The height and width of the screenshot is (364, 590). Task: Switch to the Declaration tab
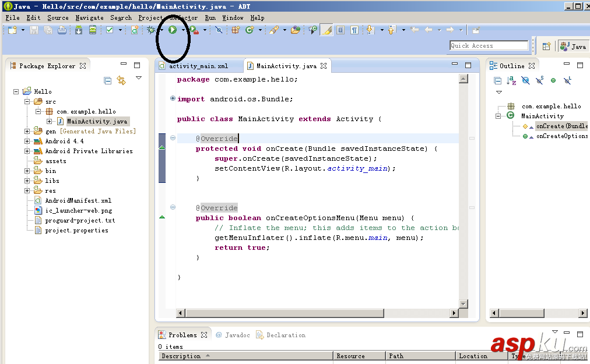[x=280, y=335]
